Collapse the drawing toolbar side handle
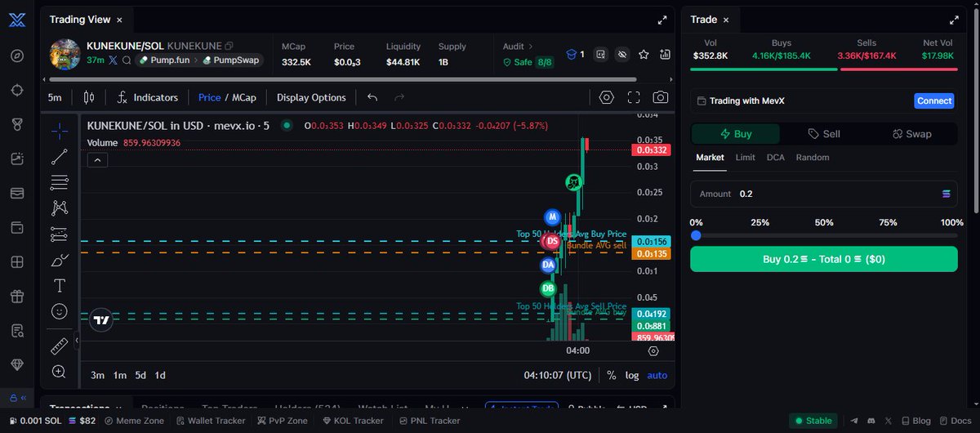This screenshot has width=980, height=433. pos(76,341)
